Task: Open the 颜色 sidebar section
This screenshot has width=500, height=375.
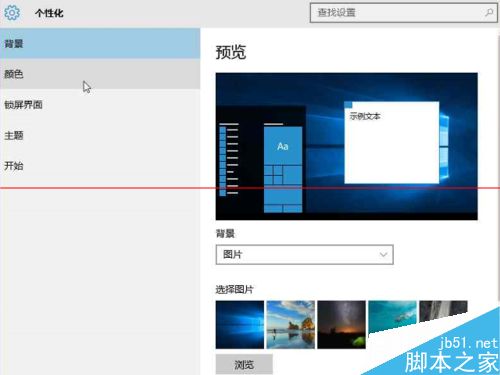Action: [100, 74]
